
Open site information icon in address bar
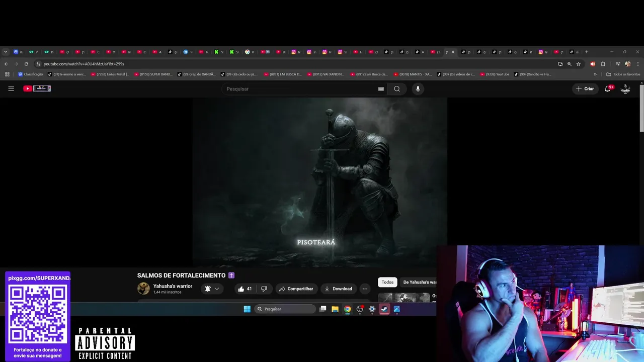coord(38,64)
